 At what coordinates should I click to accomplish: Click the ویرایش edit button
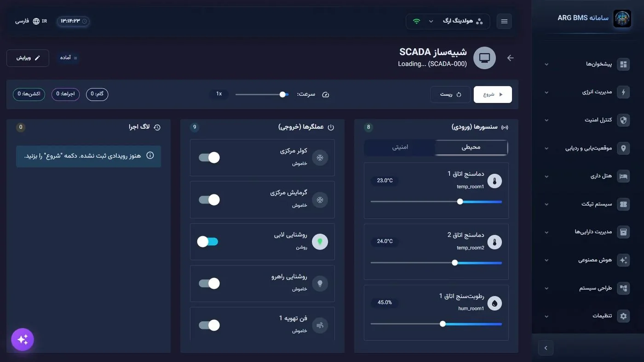coord(28,58)
